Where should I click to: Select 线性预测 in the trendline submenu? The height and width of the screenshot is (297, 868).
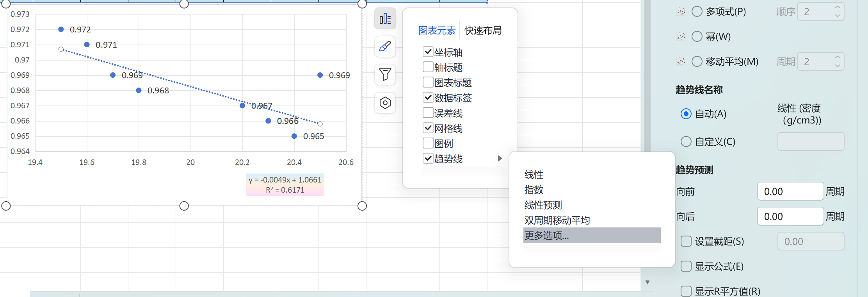543,205
